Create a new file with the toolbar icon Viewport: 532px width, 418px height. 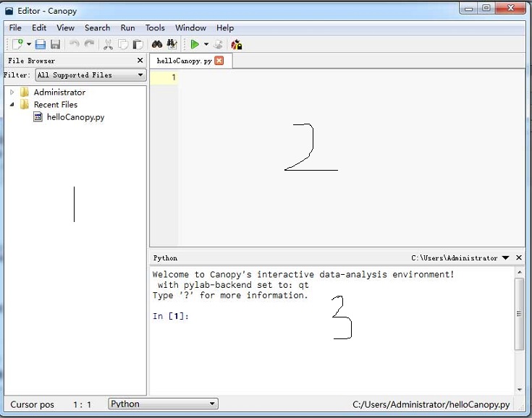click(x=17, y=44)
